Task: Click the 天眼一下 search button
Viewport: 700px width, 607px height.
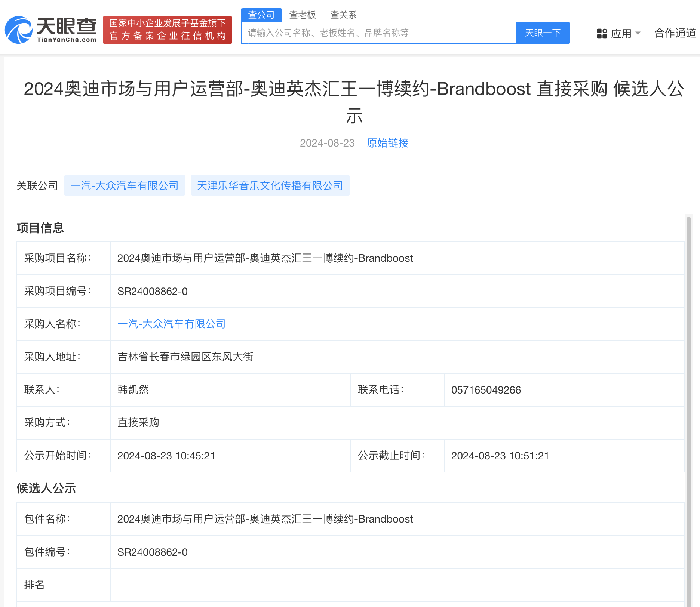Action: pos(543,33)
